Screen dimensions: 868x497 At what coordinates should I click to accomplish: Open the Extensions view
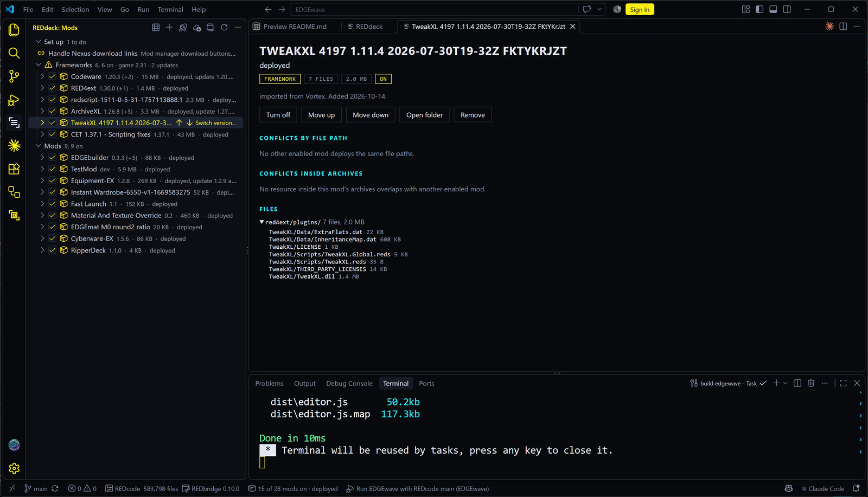click(x=14, y=169)
